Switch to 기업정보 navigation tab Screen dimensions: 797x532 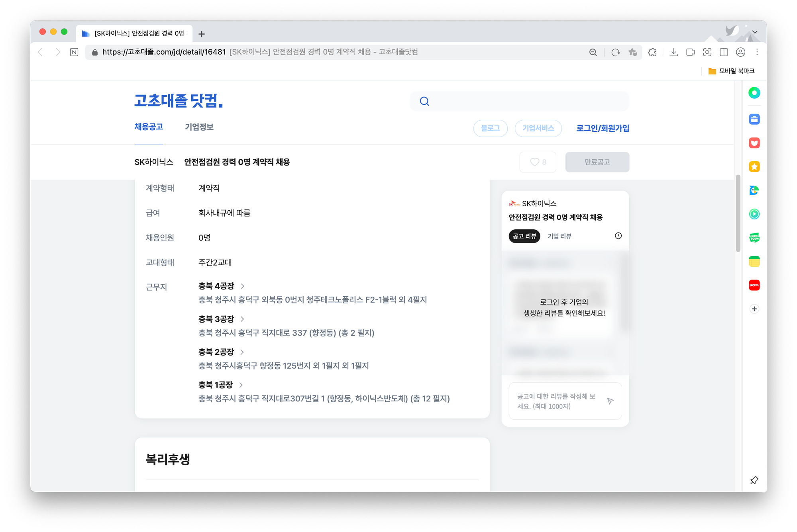(x=199, y=127)
